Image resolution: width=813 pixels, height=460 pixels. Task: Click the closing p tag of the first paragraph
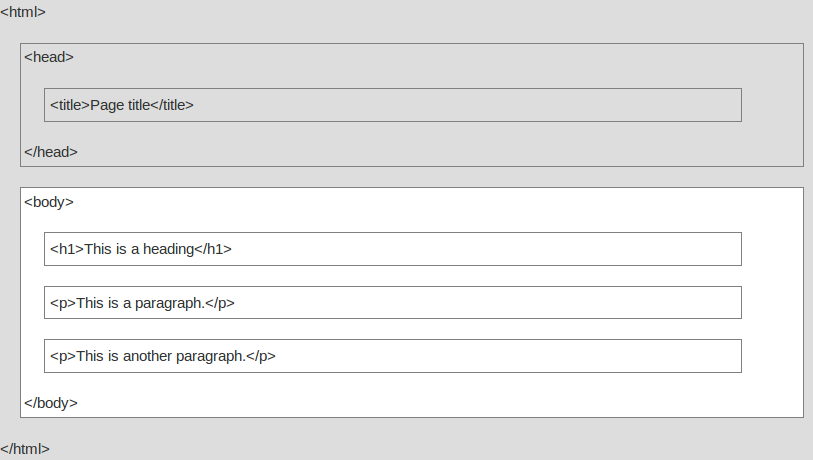coord(220,303)
